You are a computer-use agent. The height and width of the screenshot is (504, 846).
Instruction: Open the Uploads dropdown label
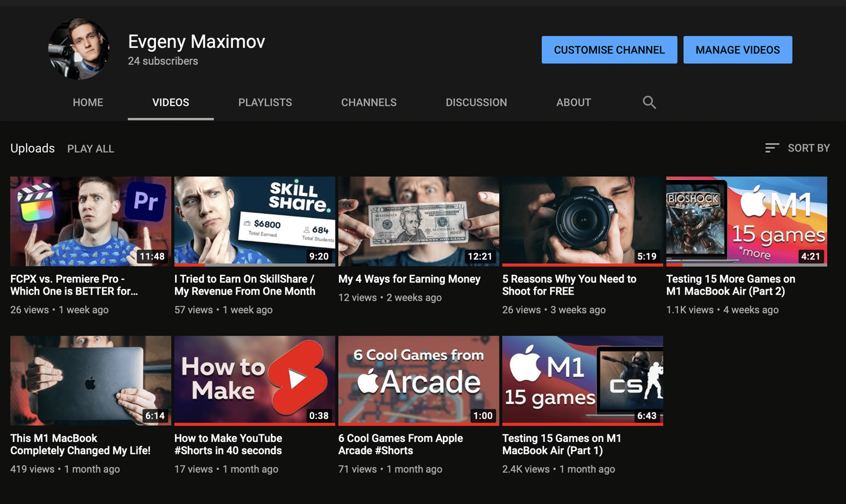click(x=32, y=148)
